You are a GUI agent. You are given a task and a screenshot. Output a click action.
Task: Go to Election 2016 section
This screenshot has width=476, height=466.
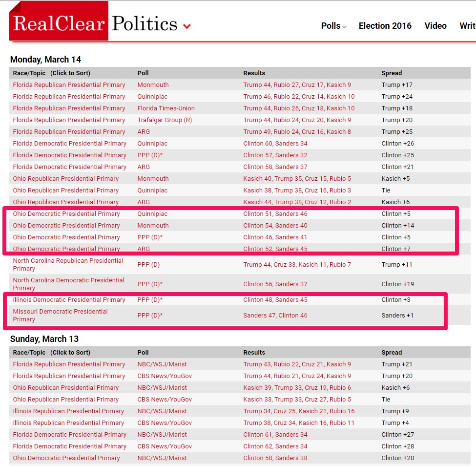pos(385,26)
